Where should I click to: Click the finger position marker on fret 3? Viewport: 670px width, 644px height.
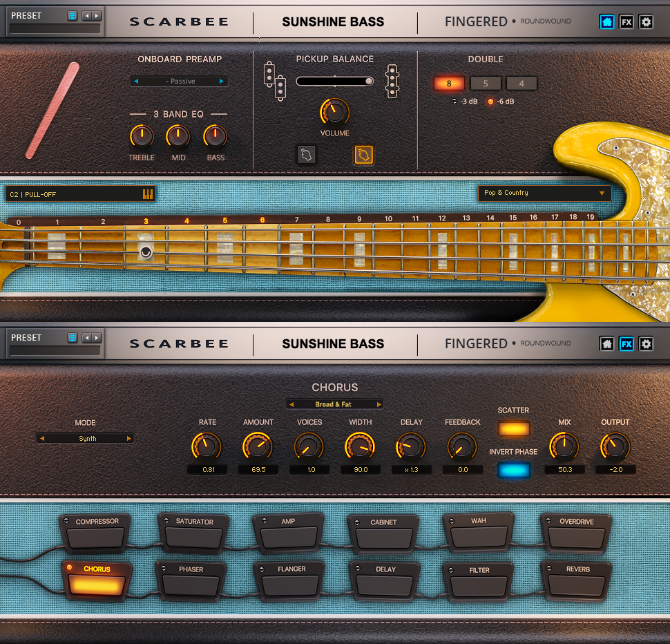[x=146, y=253]
